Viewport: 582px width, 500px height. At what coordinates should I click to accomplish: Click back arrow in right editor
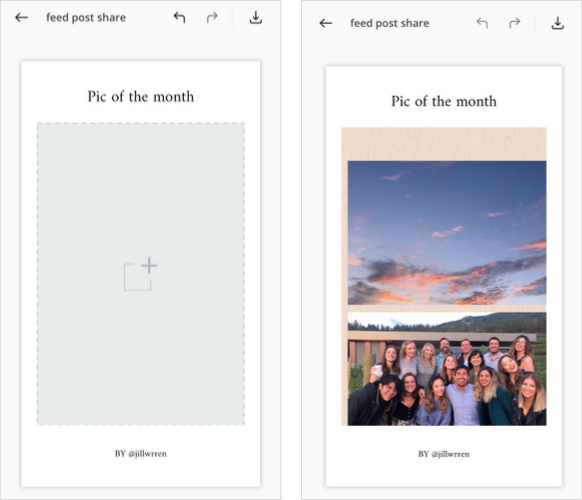(326, 23)
